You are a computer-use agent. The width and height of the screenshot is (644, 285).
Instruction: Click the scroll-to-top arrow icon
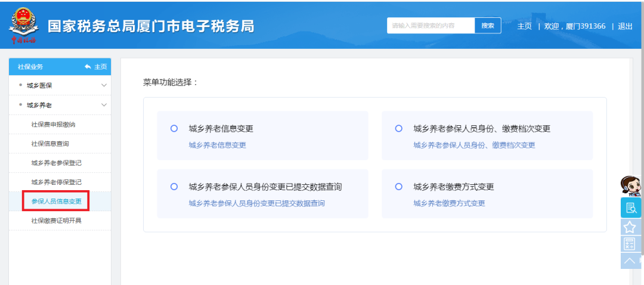click(x=629, y=261)
